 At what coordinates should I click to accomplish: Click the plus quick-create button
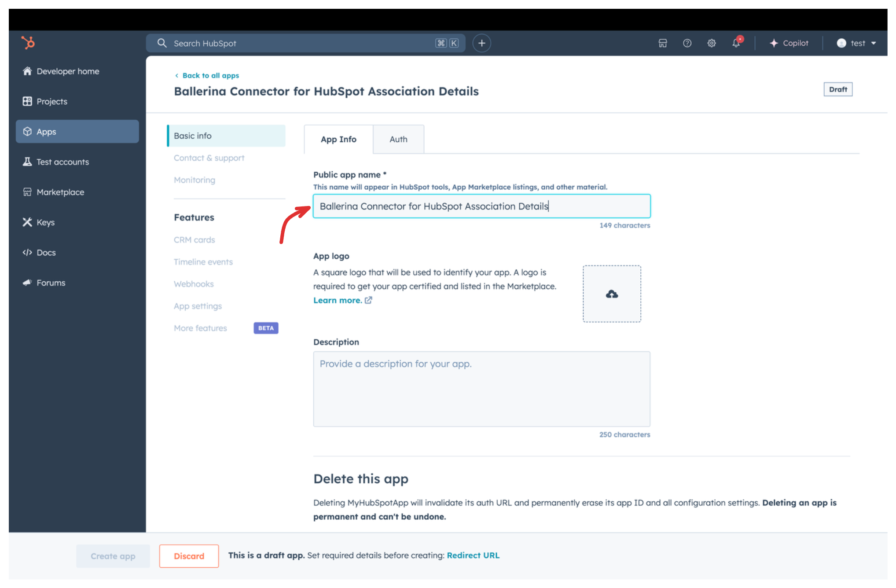pyautogui.click(x=482, y=43)
